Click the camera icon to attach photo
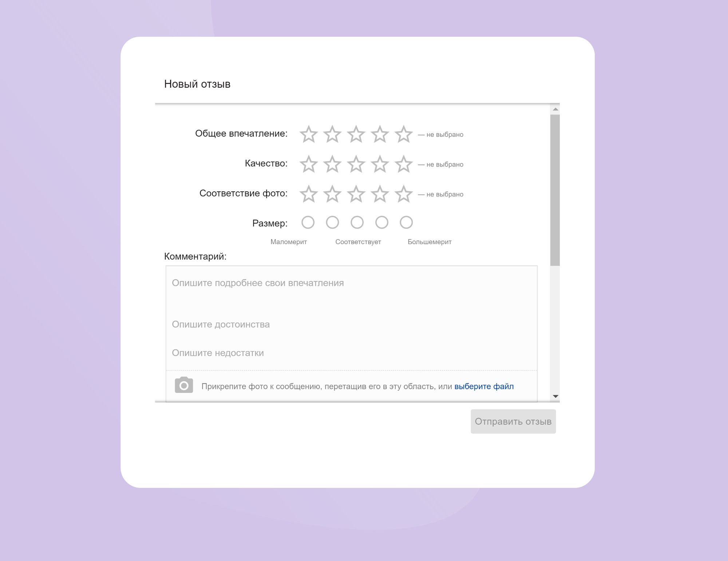The width and height of the screenshot is (728, 561). point(184,385)
